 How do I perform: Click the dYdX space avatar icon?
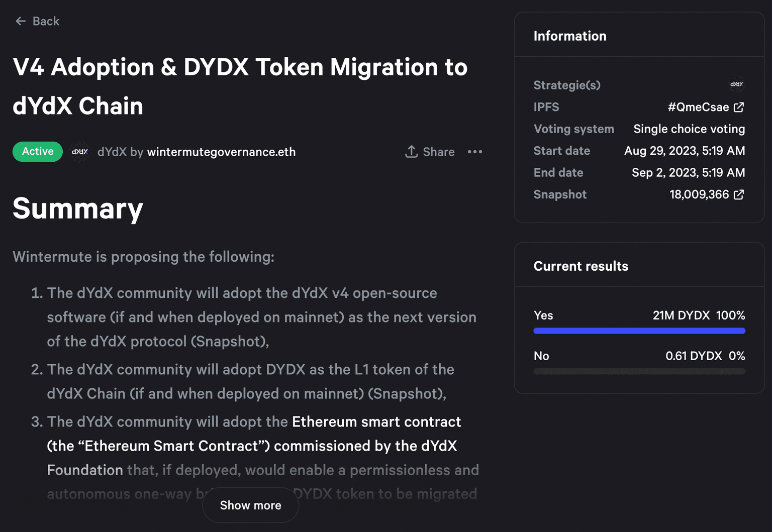tap(79, 151)
